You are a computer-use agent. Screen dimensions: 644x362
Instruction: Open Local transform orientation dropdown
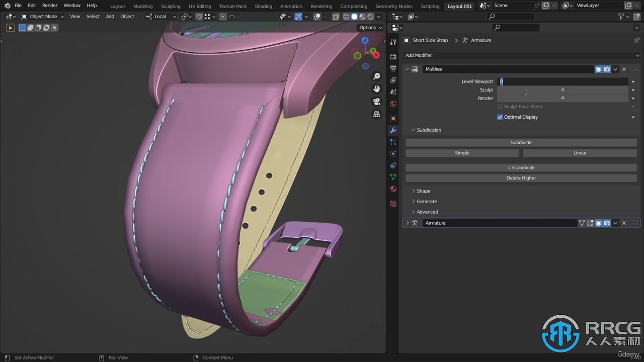[161, 17]
